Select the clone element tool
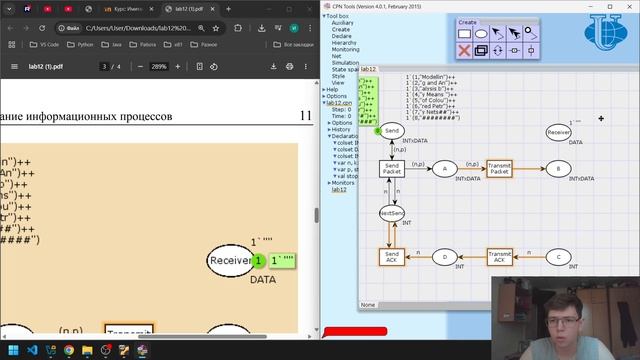This screenshot has height=360, width=640. point(481,51)
